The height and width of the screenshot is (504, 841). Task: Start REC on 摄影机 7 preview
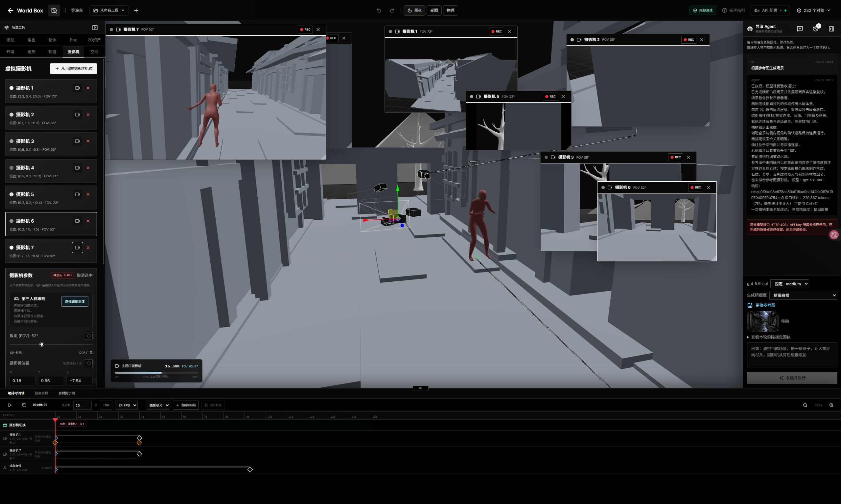(x=305, y=30)
